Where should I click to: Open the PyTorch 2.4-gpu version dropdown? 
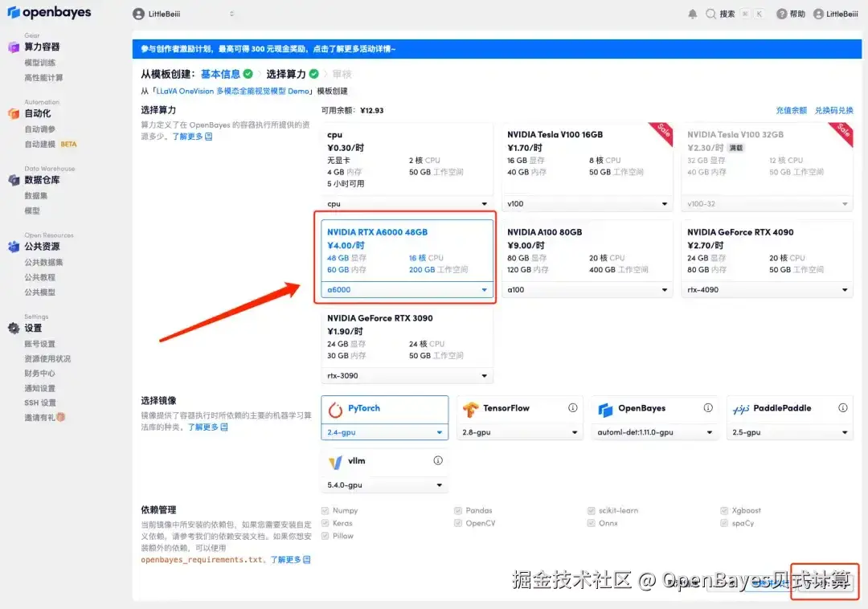tap(385, 432)
